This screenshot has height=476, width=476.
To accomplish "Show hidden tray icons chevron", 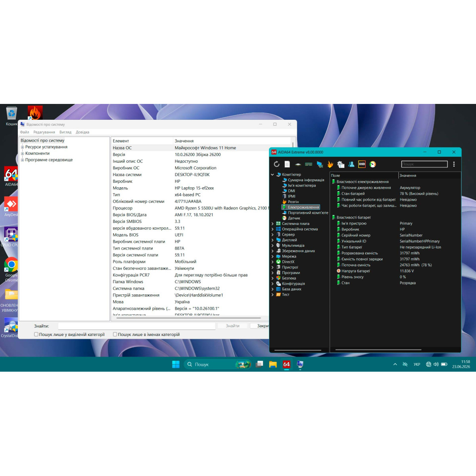I will click(x=395, y=364).
